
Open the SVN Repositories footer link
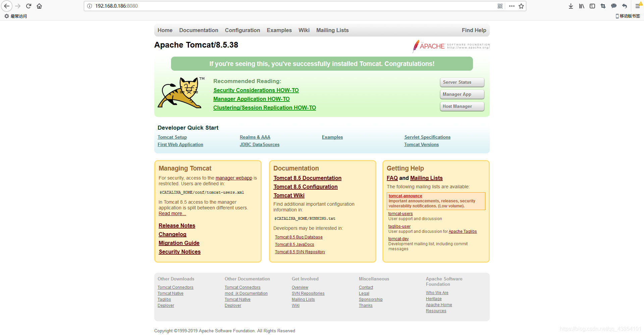pos(308,293)
